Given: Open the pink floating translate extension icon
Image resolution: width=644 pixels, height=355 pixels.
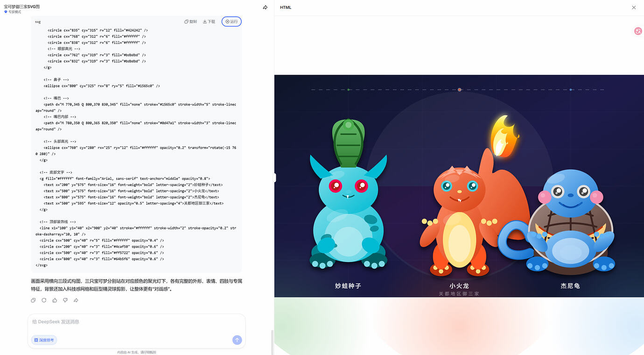Looking at the screenshot, I should tap(638, 31).
